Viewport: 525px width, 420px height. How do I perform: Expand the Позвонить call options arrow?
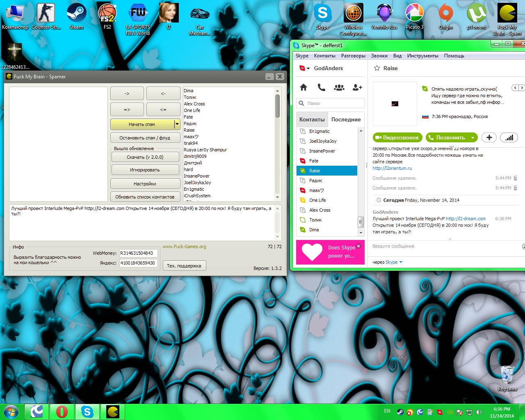(x=472, y=137)
